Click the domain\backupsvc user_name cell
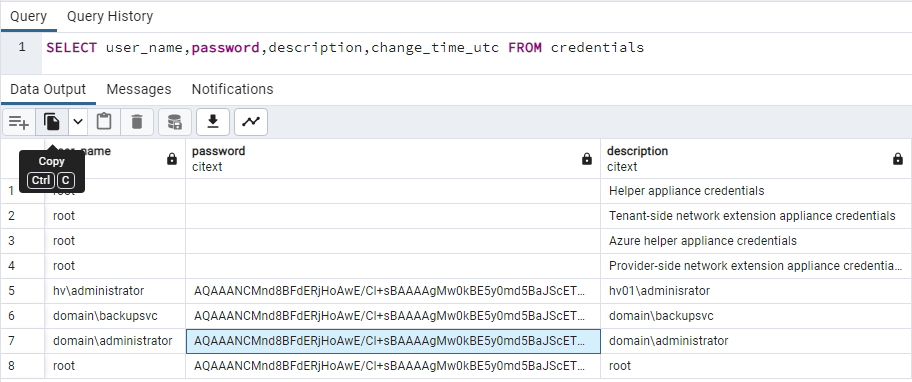This screenshot has width=912, height=382. [x=115, y=316]
